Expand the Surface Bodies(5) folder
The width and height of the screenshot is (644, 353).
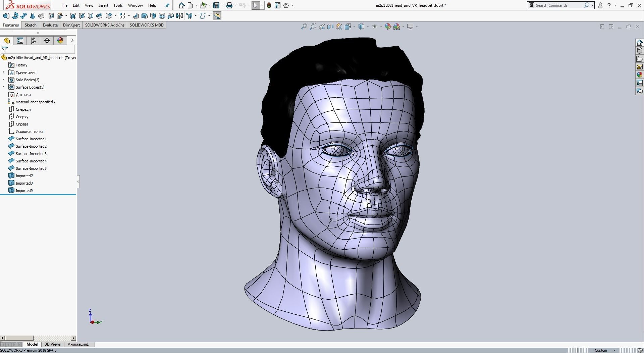coord(3,87)
